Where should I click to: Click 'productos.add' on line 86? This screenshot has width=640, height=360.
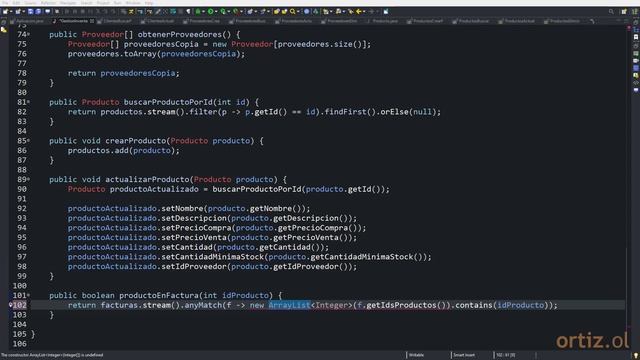(x=98, y=151)
